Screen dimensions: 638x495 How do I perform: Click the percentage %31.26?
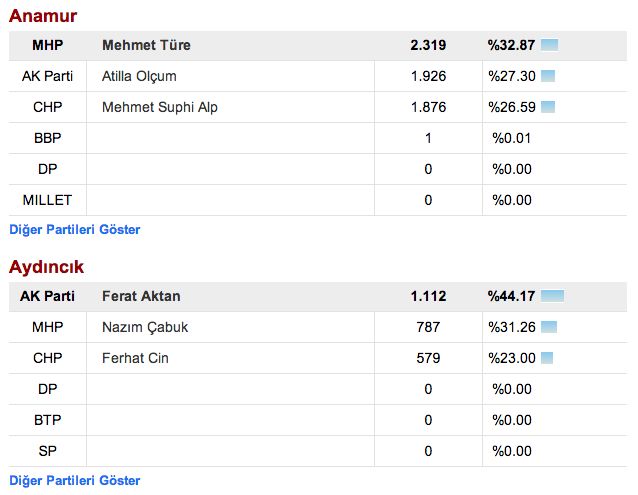pos(512,327)
